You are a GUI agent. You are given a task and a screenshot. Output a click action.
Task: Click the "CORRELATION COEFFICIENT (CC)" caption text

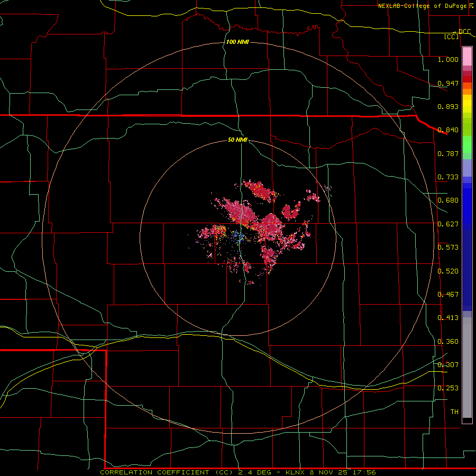[167, 472]
